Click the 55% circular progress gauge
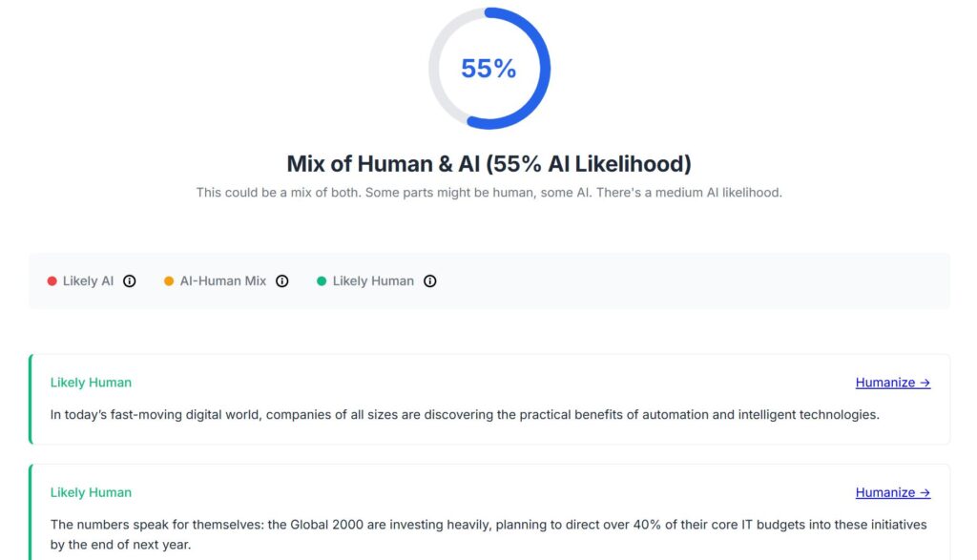The height and width of the screenshot is (560, 977). (x=489, y=69)
